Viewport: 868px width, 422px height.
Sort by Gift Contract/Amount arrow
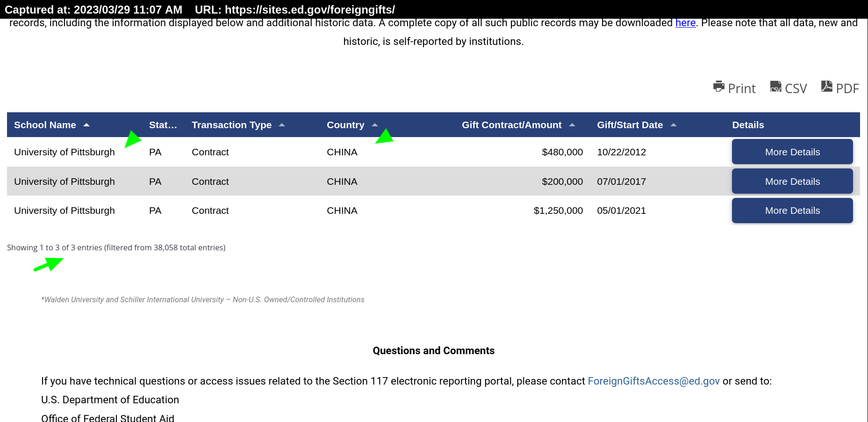[572, 125]
